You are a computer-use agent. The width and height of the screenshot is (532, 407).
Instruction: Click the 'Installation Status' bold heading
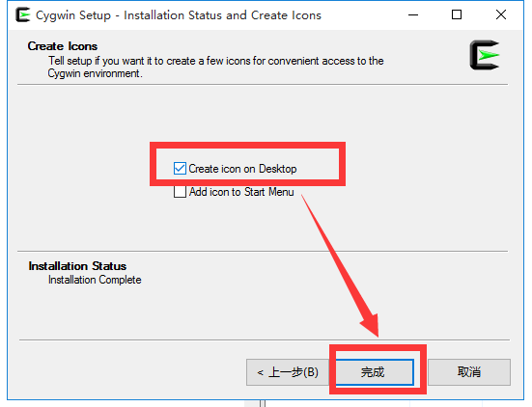click(x=77, y=266)
